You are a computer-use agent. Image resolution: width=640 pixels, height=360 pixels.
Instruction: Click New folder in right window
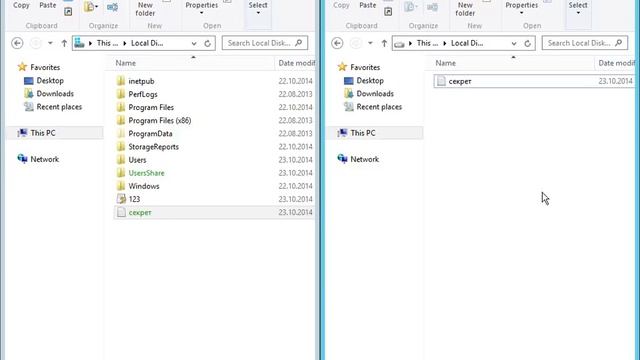pyautogui.click(x=465, y=9)
